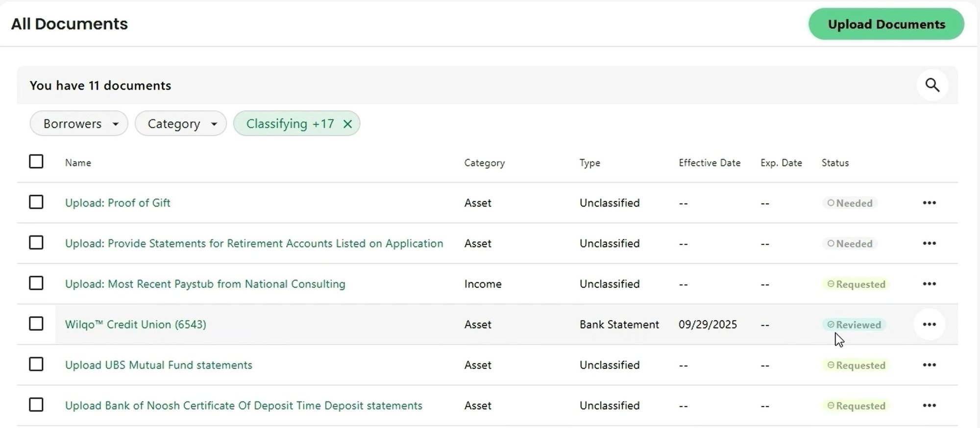
Task: Open more options for Retirement Accounts statements row
Action: (929, 243)
